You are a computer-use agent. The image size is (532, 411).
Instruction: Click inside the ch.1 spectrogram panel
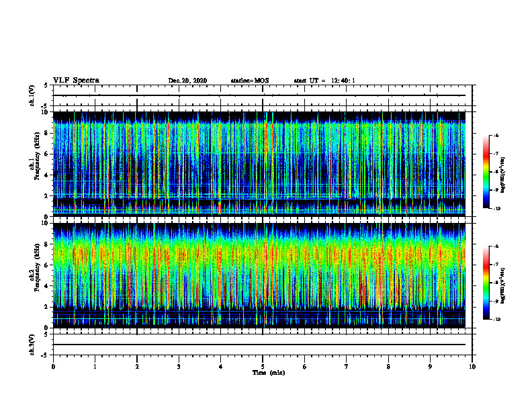click(x=259, y=164)
